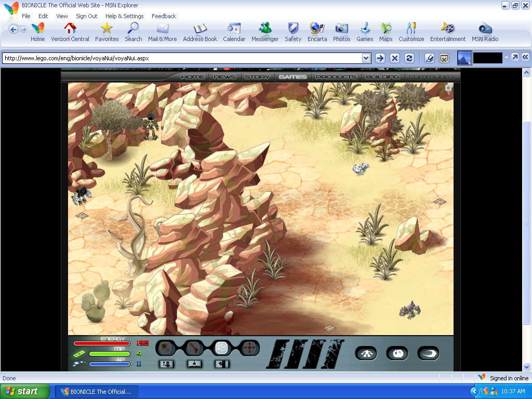Select the sun fireball attack icon
The height and width of the screenshot is (399, 532).
click(165, 348)
